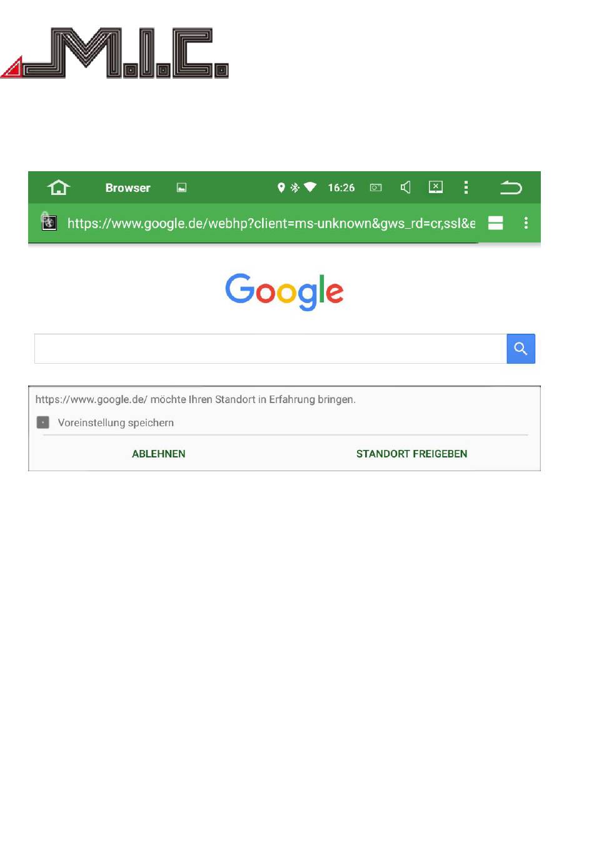The width and height of the screenshot is (594, 868).
Task: Focus the Google search input field
Action: point(270,349)
